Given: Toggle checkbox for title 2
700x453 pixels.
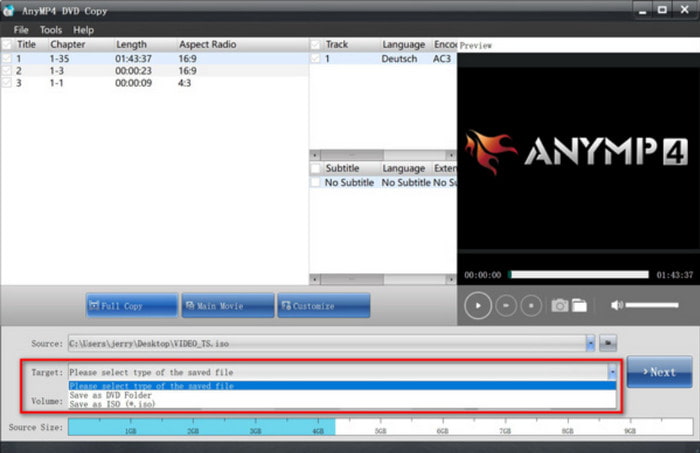Looking at the screenshot, I should tap(7, 71).
